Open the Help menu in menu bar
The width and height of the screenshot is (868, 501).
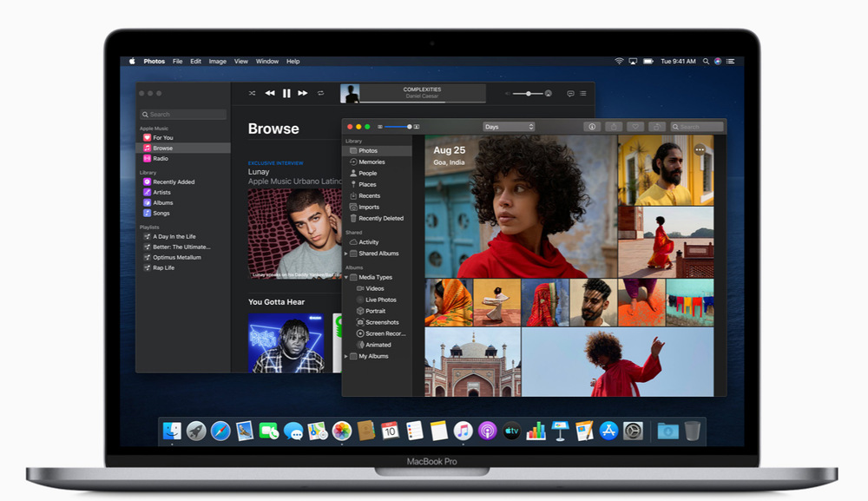(293, 62)
